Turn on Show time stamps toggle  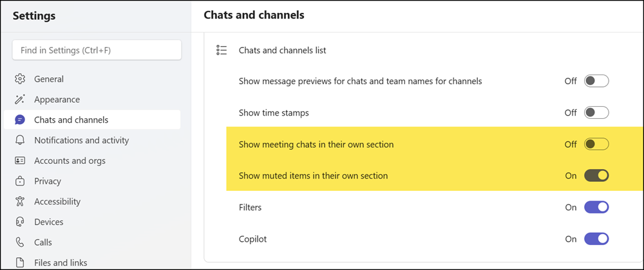tap(596, 113)
